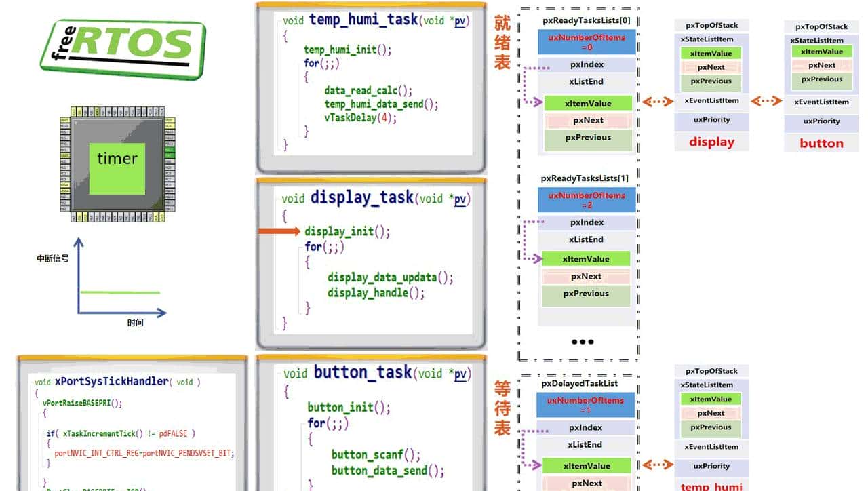Select xStateListItem in the button task block
The height and width of the screenshot is (491, 868).
pos(817,41)
